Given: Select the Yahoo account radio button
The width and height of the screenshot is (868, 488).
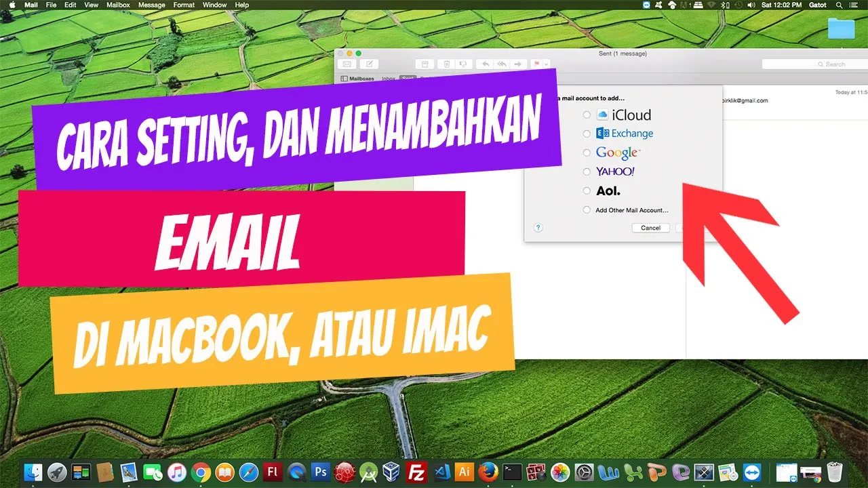Looking at the screenshot, I should (587, 171).
